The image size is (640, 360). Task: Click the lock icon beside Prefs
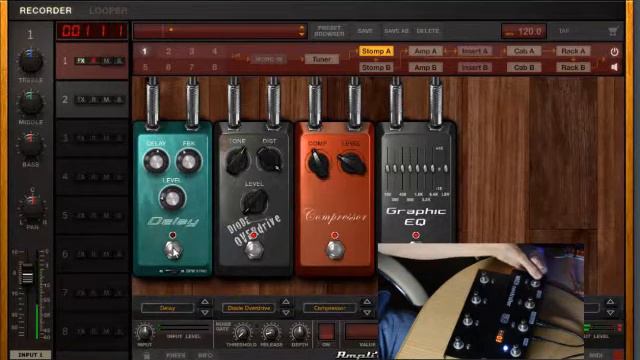pyautogui.click(x=147, y=356)
